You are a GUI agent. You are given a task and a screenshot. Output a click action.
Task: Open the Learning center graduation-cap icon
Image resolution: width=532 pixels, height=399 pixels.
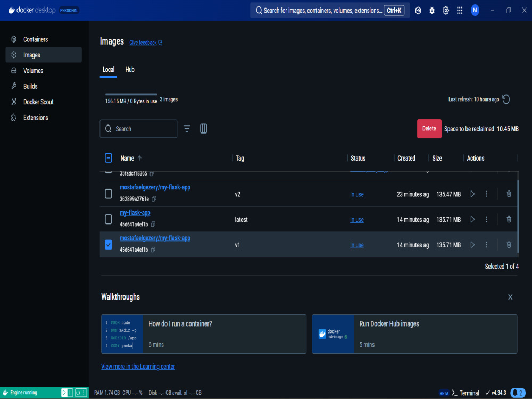(418, 11)
